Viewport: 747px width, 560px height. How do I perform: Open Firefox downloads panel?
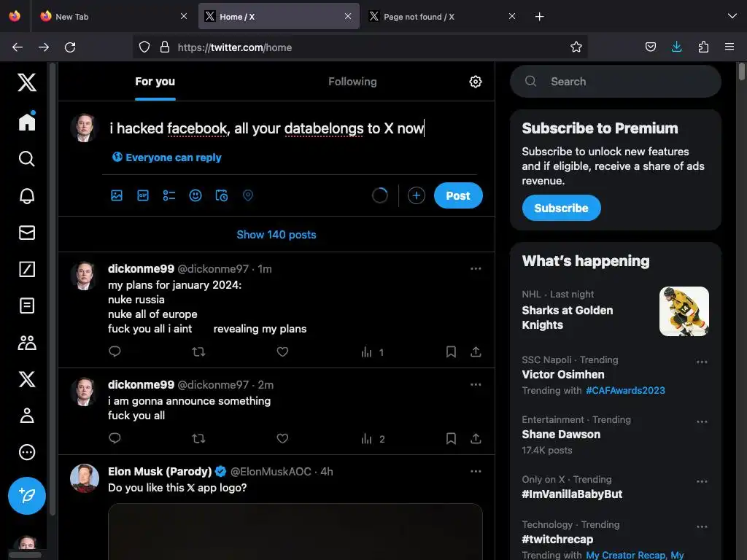tap(676, 47)
